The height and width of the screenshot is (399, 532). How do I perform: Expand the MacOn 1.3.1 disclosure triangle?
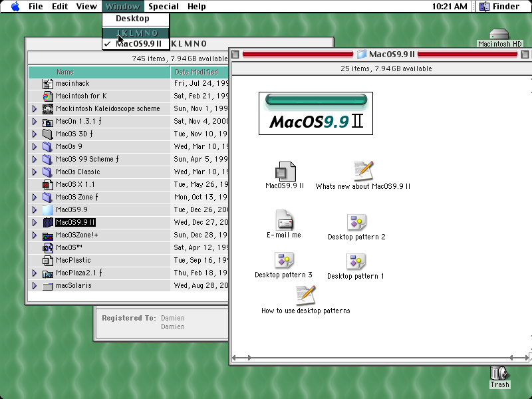[x=35, y=121]
